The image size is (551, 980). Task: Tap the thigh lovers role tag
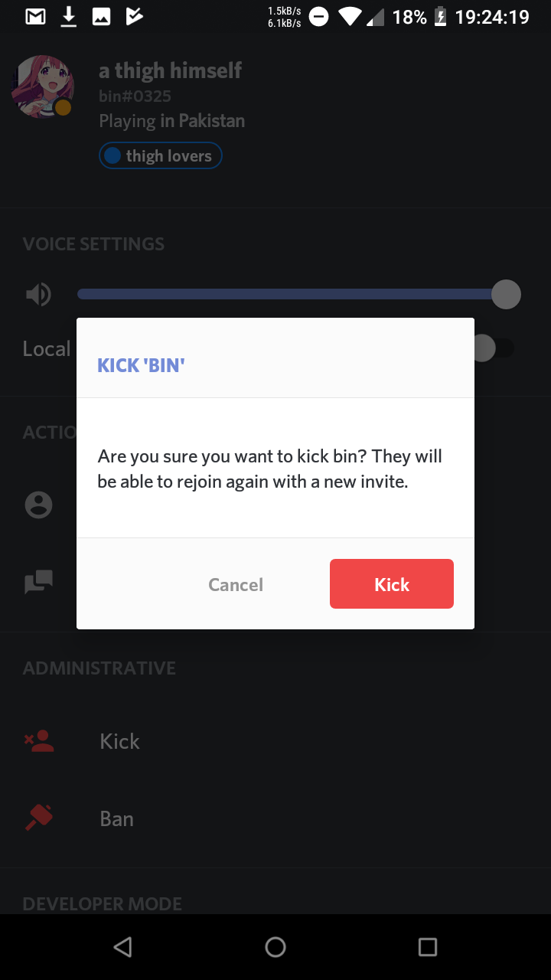point(161,156)
